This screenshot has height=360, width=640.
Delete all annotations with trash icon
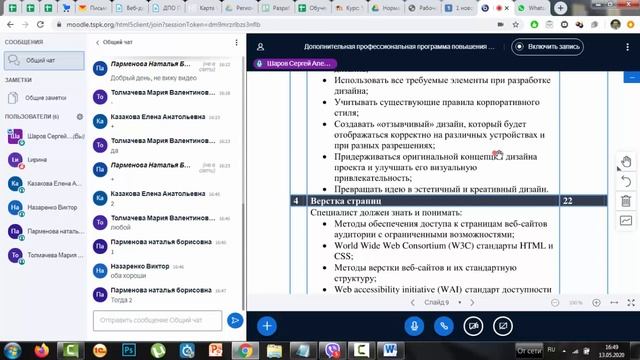626,201
